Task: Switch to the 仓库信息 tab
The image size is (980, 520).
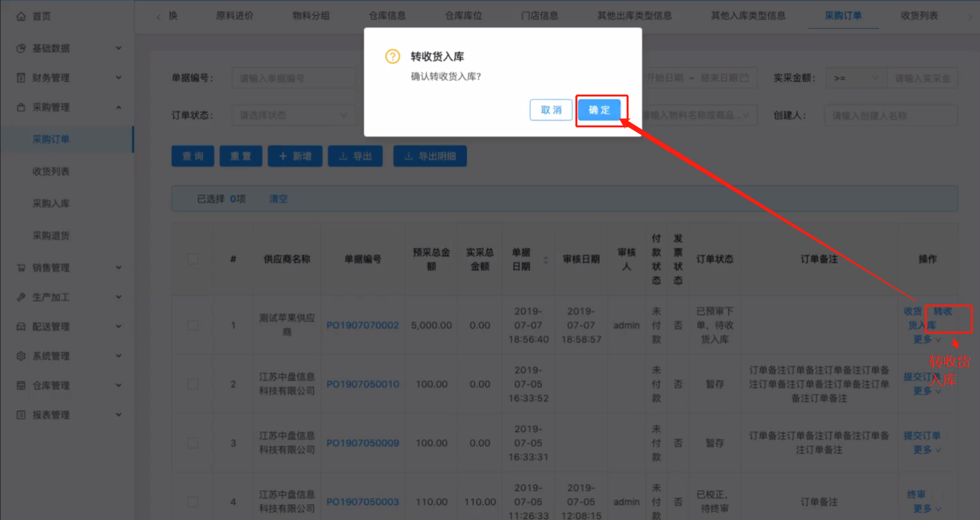Action: point(388,16)
